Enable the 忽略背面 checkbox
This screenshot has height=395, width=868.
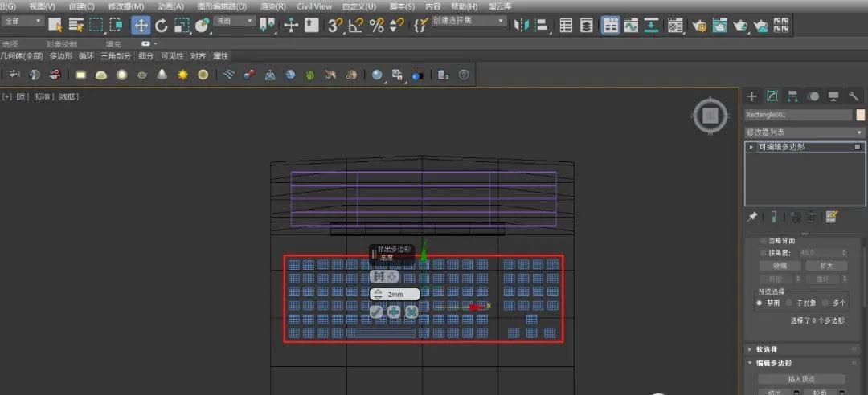(764, 241)
